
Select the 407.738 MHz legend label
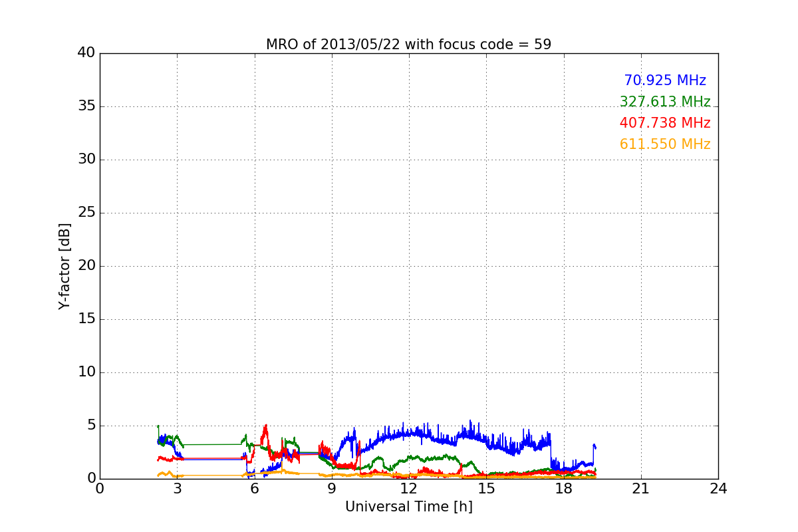665,123
